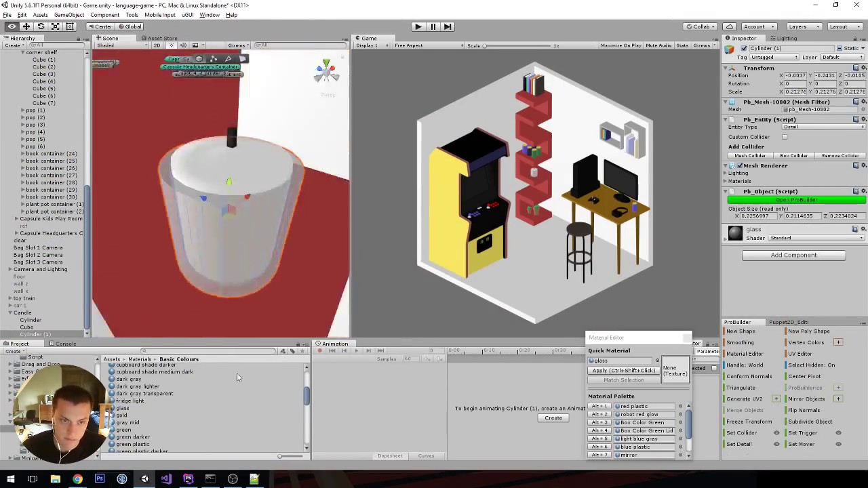Toggle Center pivot mode
The height and width of the screenshot is (488, 868).
pos(100,26)
